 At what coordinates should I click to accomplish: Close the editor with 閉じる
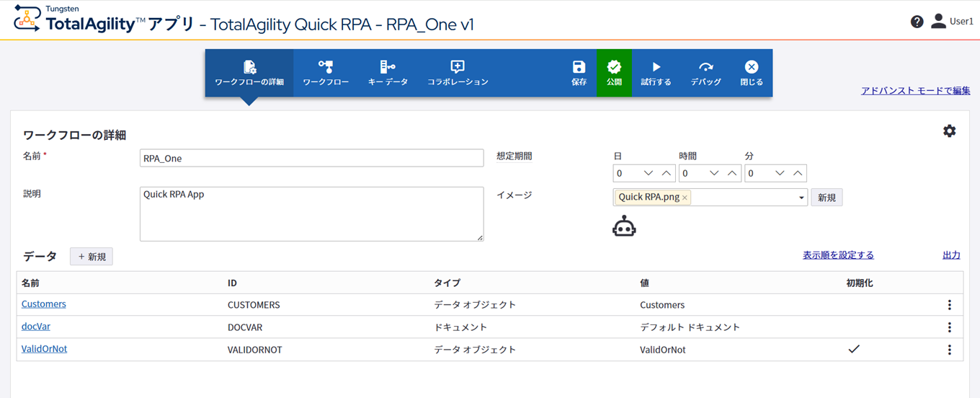[752, 73]
